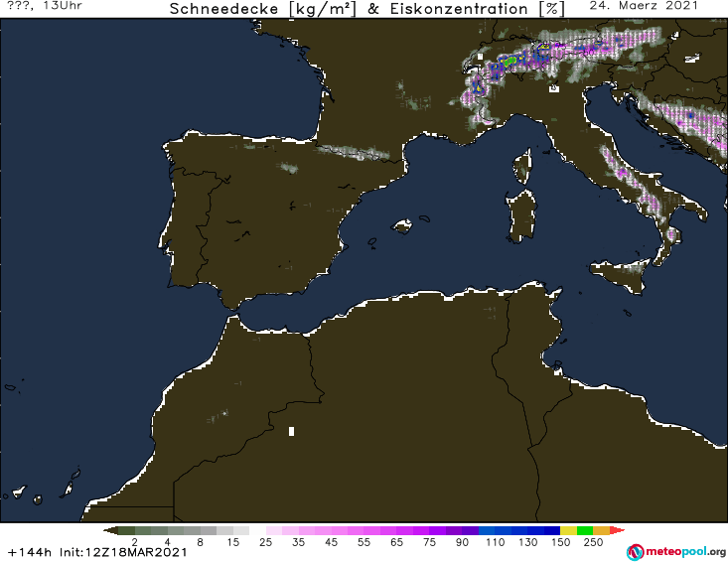
Task: Click the '???, 13Uhr' time label
Action: coord(45,6)
